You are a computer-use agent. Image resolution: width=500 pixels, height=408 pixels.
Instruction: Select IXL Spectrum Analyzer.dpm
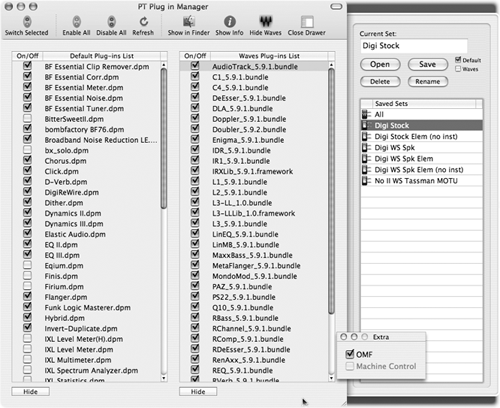tap(91, 370)
